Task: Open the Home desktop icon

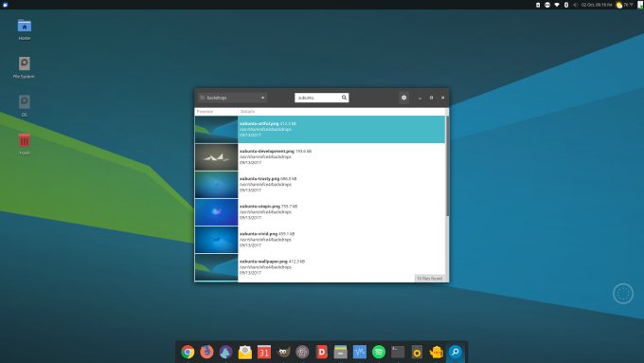Action: click(25, 29)
